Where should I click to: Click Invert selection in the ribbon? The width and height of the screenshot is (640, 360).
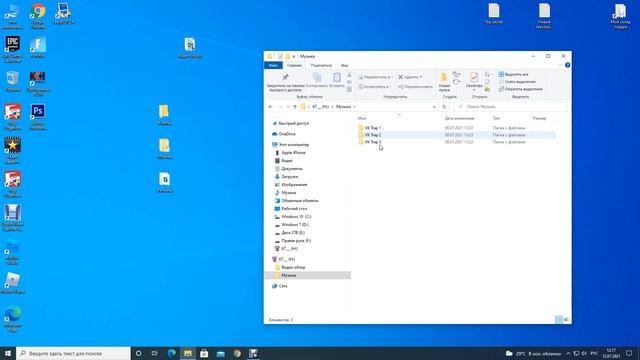click(x=521, y=89)
